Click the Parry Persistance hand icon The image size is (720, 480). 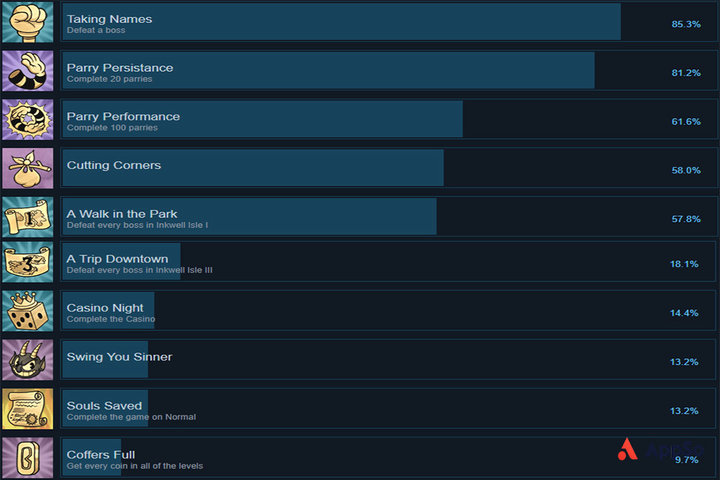(28, 71)
